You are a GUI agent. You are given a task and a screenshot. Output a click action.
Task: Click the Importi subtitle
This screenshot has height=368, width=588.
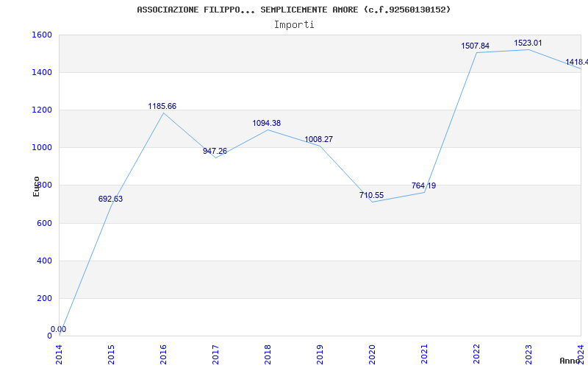pos(294,25)
